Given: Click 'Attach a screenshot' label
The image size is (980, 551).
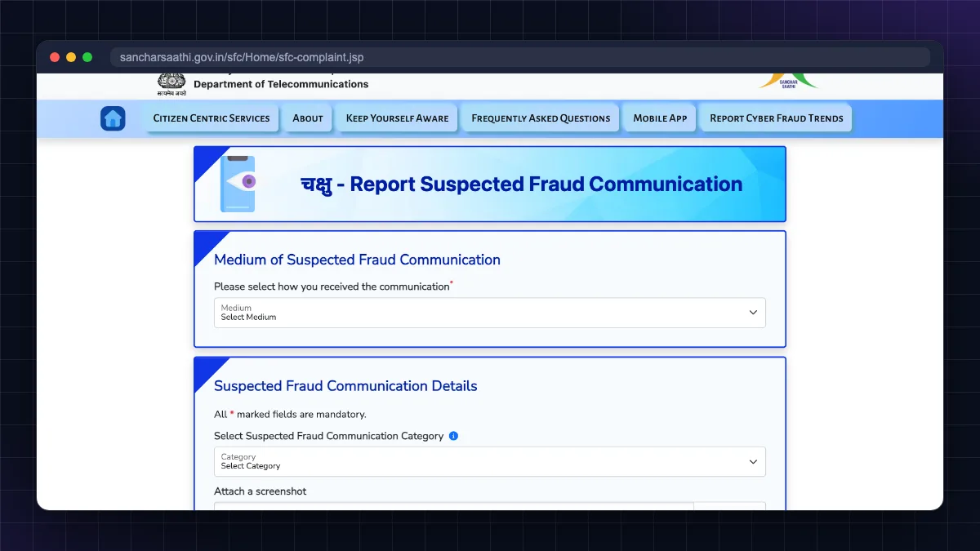Looking at the screenshot, I should click(x=261, y=491).
